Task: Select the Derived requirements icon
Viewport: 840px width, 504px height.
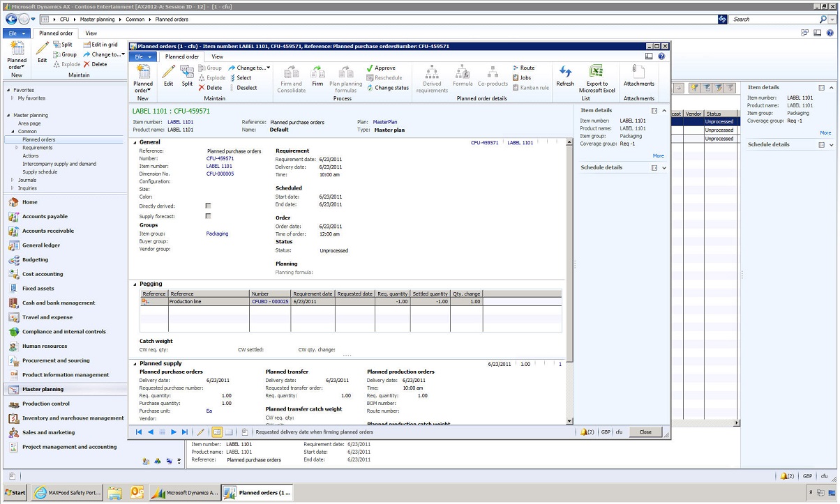Action: tap(431, 77)
